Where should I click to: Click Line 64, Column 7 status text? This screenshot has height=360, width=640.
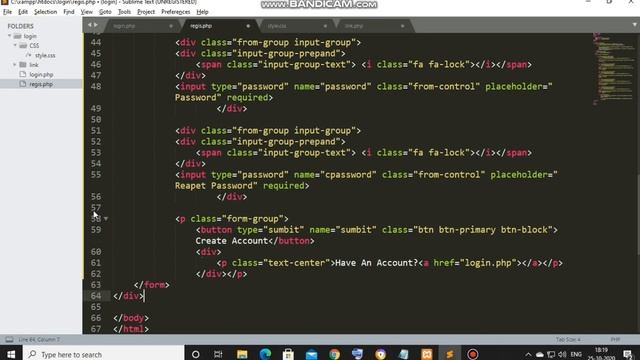coord(39,339)
